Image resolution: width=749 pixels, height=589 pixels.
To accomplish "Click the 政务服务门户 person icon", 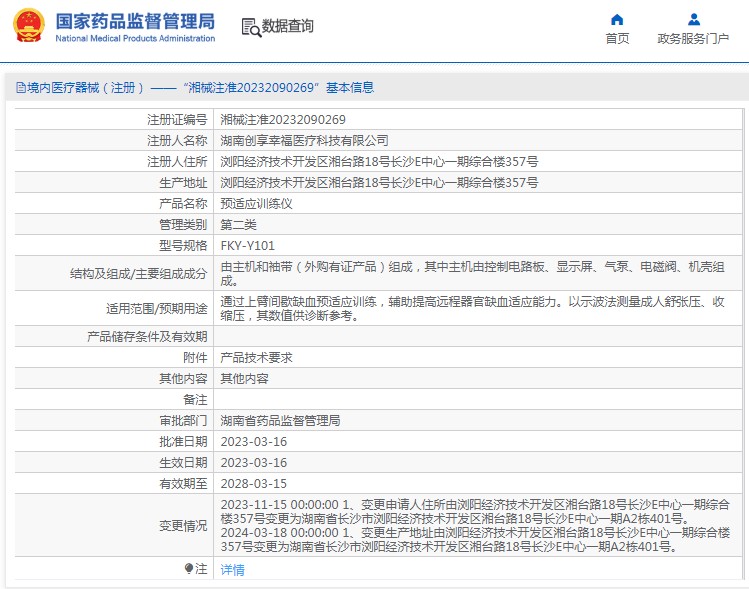I will (693, 19).
